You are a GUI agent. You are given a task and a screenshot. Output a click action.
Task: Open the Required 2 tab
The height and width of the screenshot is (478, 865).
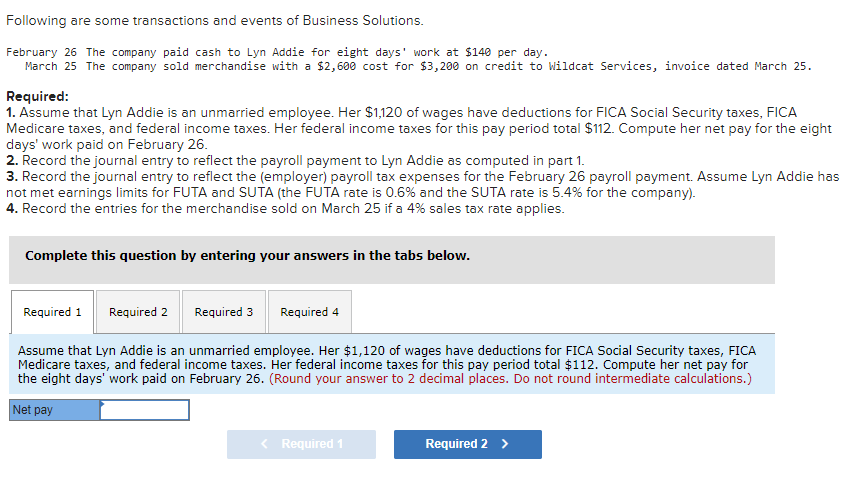tap(138, 312)
